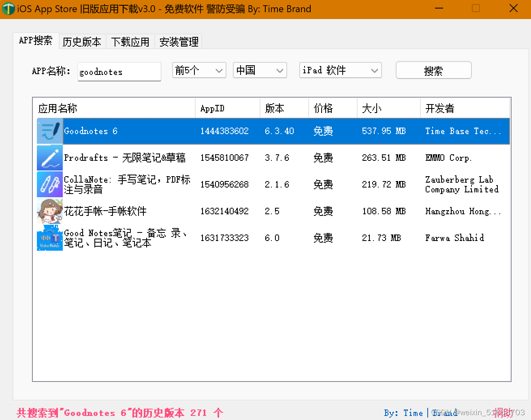Select Good Notes笔记 - 备忘录 row name
Screen dimensions: 531x420
point(126,238)
